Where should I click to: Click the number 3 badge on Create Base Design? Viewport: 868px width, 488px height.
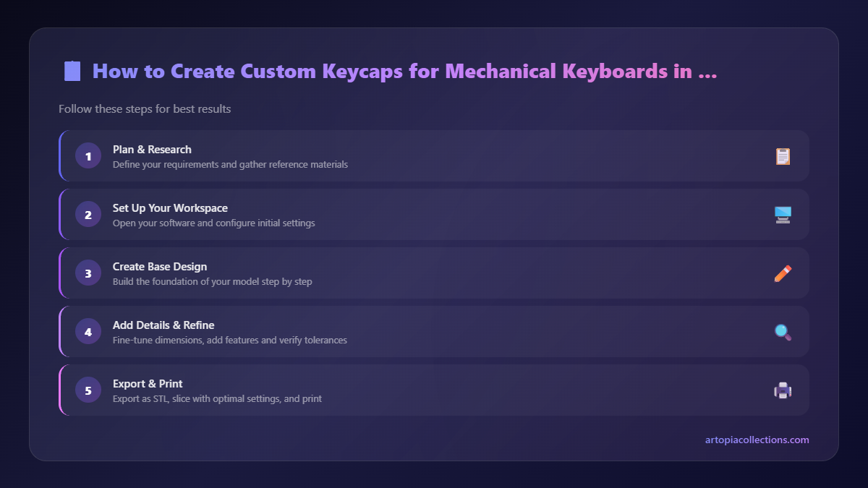(88, 273)
